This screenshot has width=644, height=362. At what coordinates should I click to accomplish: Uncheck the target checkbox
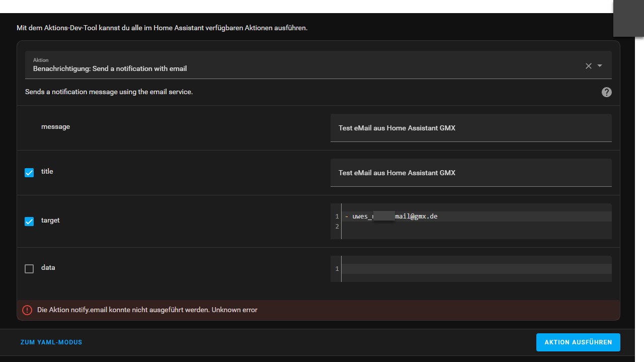[x=29, y=221]
